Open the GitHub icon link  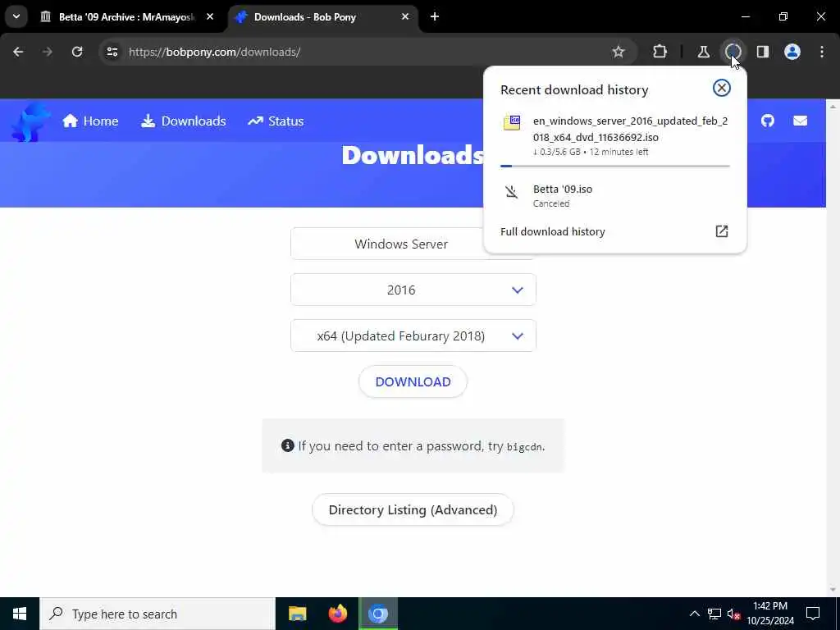[768, 121]
